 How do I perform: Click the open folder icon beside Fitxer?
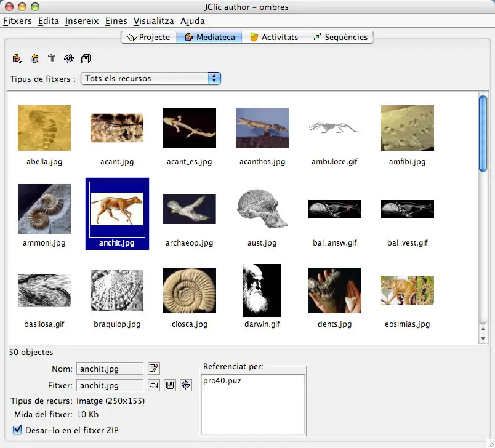click(154, 385)
